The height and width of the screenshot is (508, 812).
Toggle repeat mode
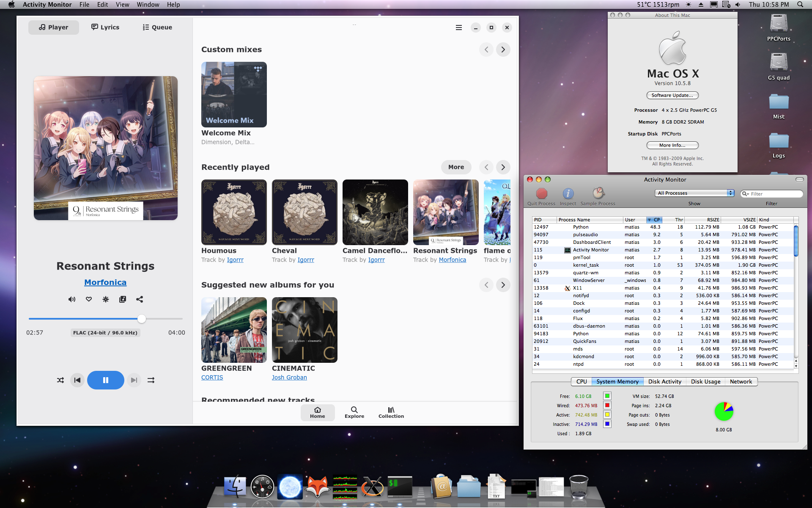[151, 380]
